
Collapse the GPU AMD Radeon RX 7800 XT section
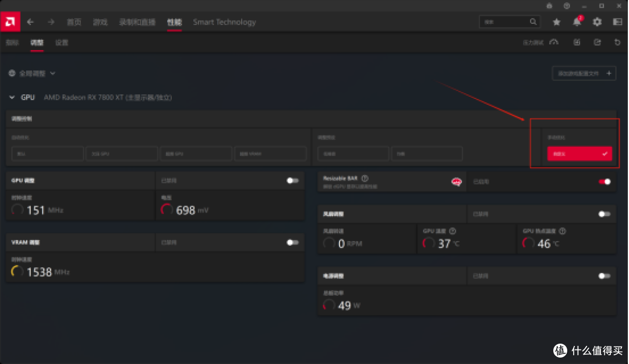click(x=12, y=97)
